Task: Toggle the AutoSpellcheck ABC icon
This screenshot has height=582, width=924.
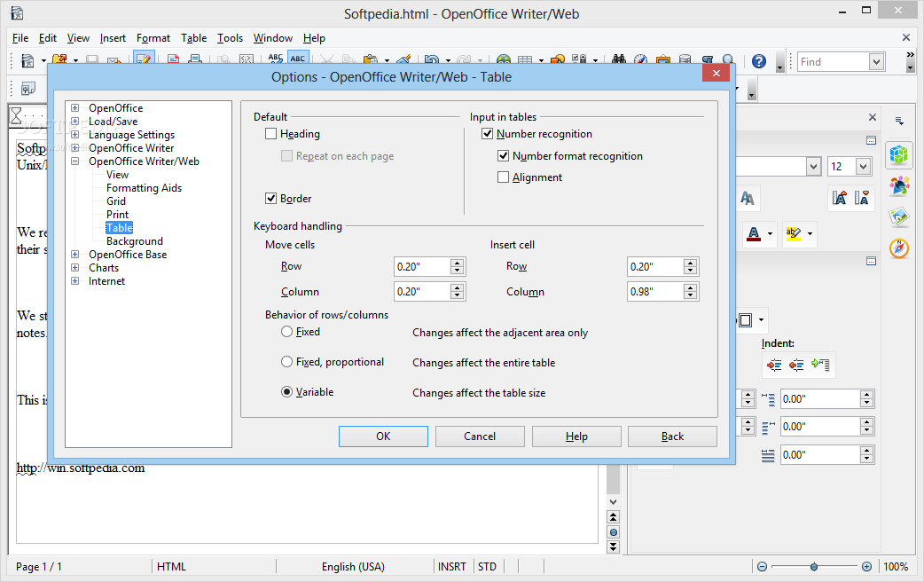Action: coord(298,59)
